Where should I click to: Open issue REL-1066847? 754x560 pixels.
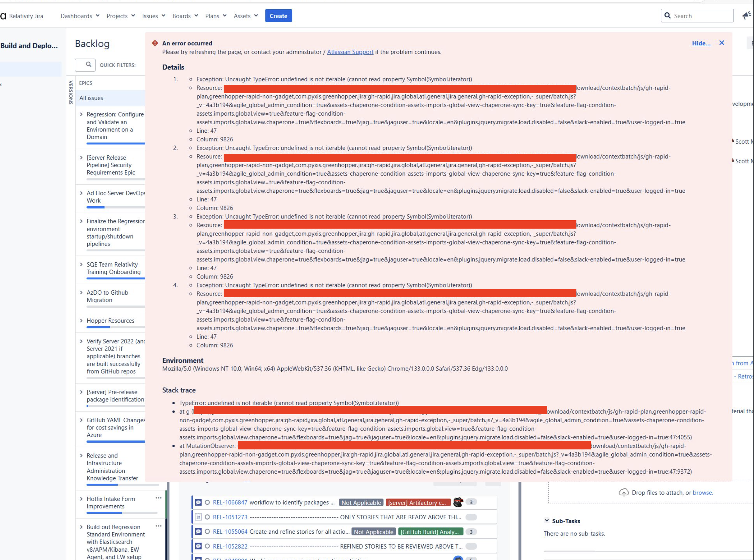(x=230, y=502)
